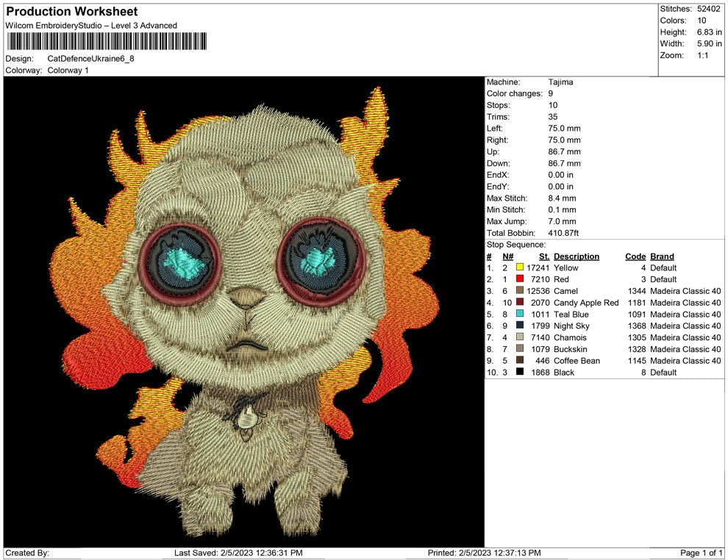Image resolution: width=728 pixels, height=560 pixels.
Task: Select the Candy Apple Red swatch
Action: 520,302
